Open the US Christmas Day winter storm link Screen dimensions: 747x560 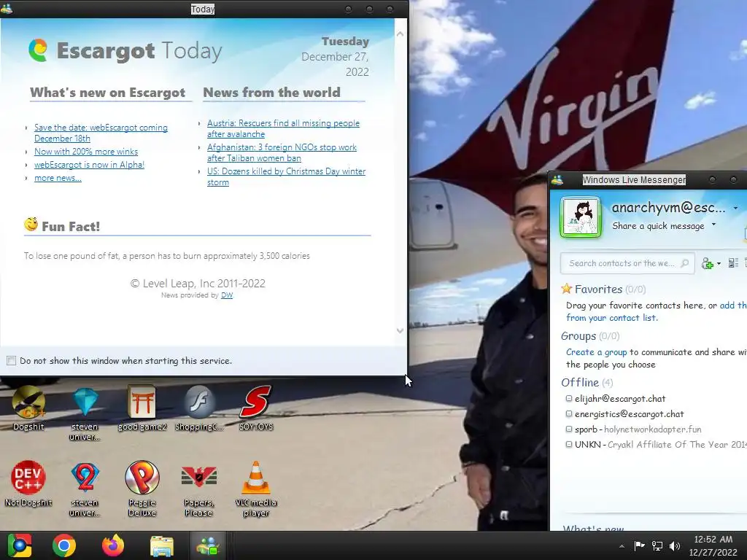(x=286, y=176)
